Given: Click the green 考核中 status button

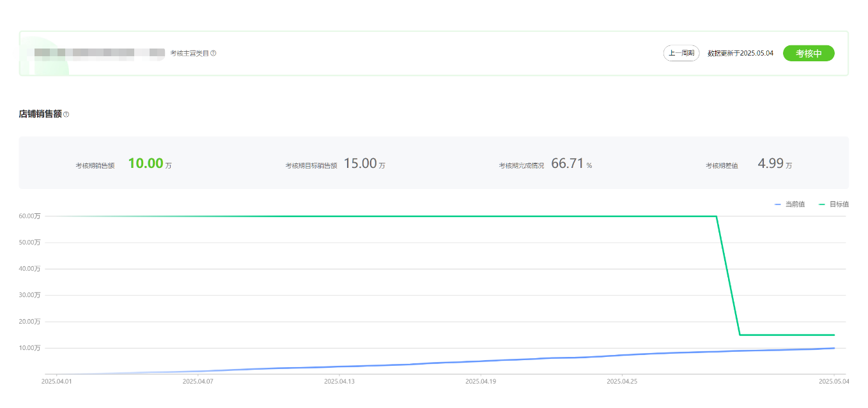Looking at the screenshot, I should click(x=809, y=54).
